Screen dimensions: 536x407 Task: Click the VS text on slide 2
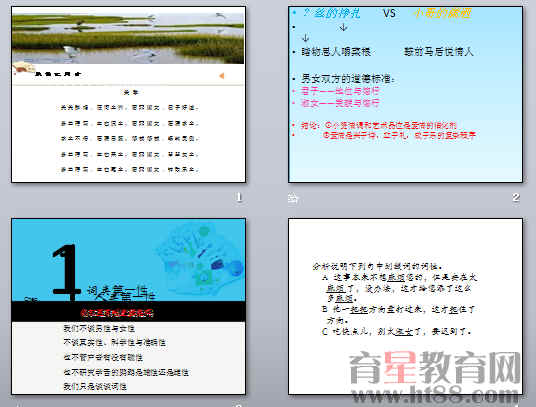tap(389, 13)
